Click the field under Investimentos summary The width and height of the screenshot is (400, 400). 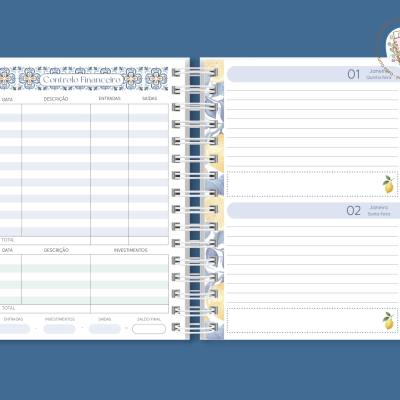[x=59, y=329]
